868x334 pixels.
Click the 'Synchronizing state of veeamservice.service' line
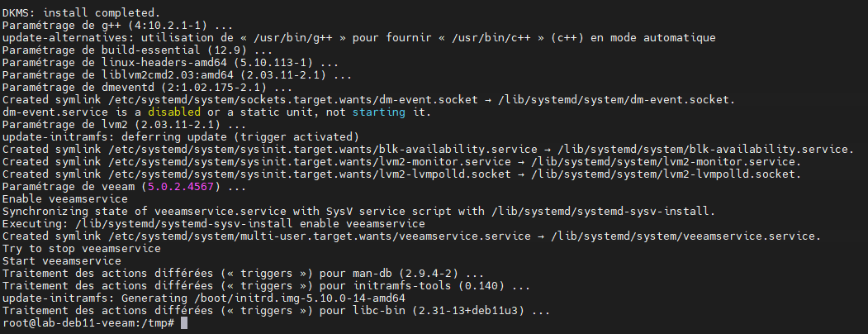click(359, 212)
